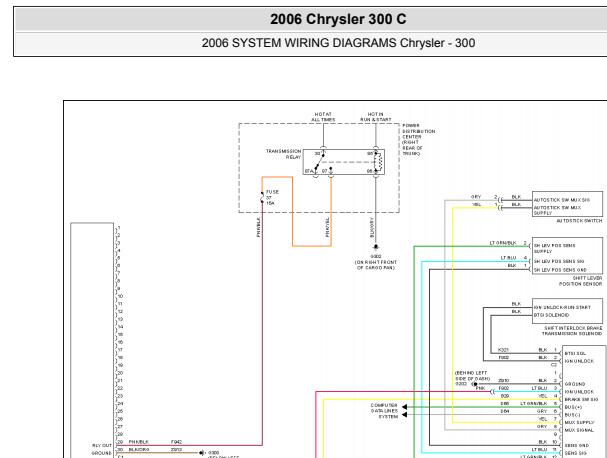
Task: Click the 'RLY OUT' pin label
Action: pos(102,445)
